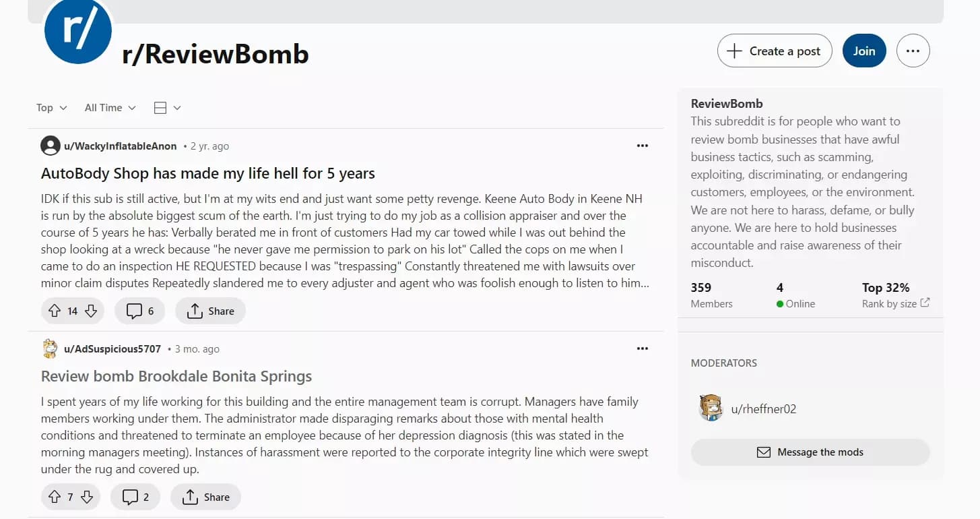The width and height of the screenshot is (980, 519).
Task: Open the AutoBody Shop post options menu
Action: (642, 146)
